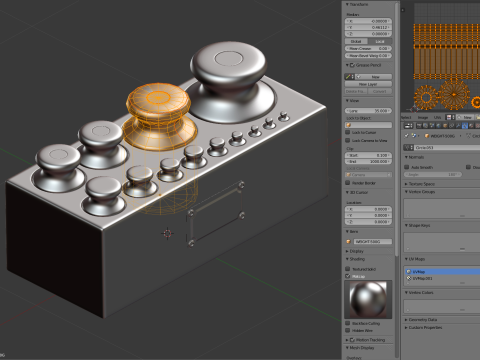Click the cube icon in Lock to Object field
This screenshot has width=480, height=360.
349,125
